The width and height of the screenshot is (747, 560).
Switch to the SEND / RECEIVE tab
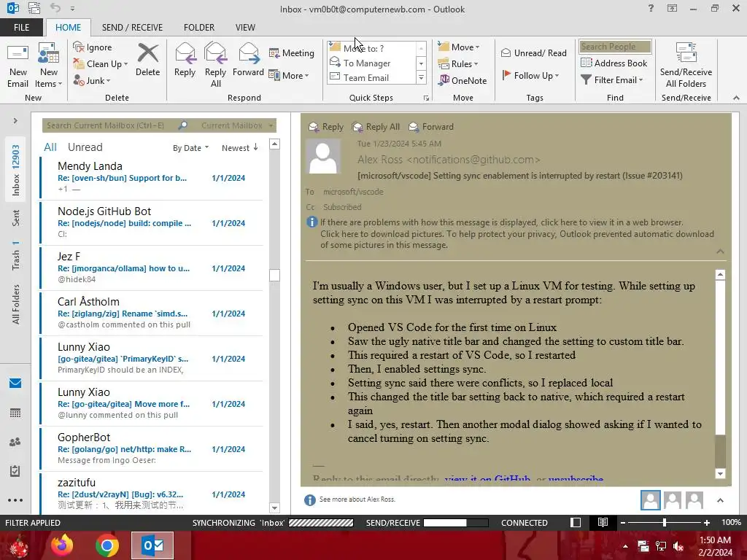(x=132, y=28)
